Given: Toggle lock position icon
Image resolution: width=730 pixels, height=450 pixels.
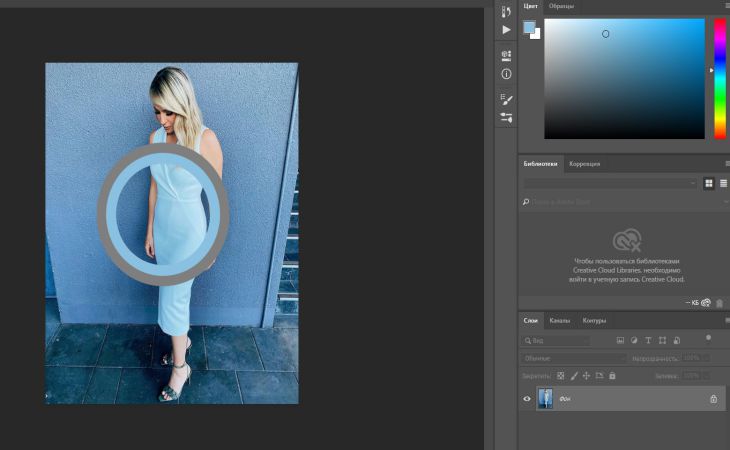Looking at the screenshot, I should 587,376.
